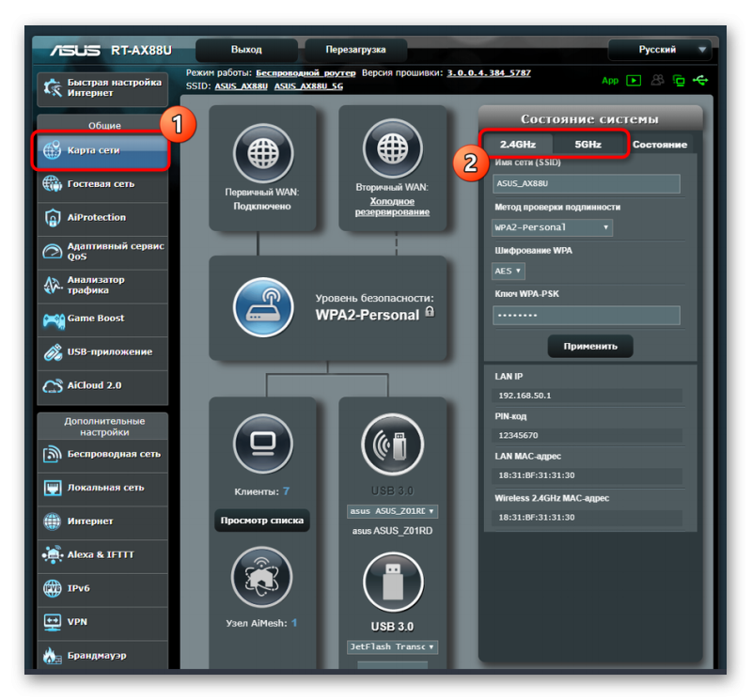Open Quick Internet Setup (Быстрая настройка Интернет)
Screen dimensions: 752x700
[x=102, y=88]
